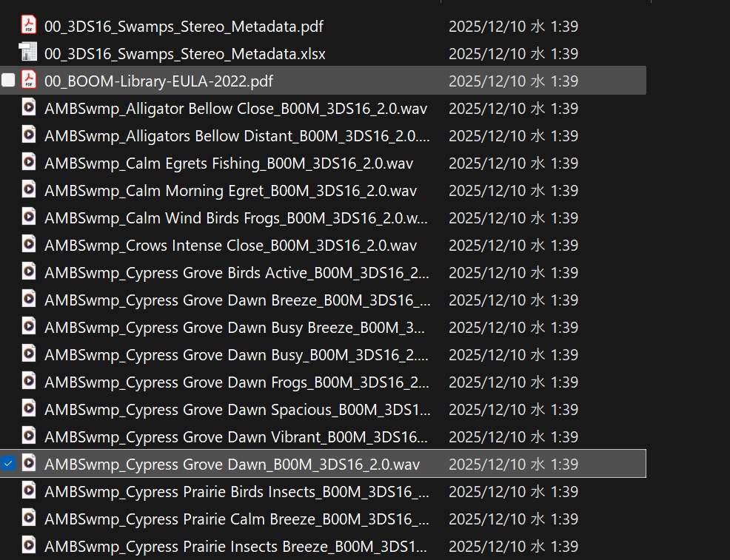Click the date of Cypress Prairie Insects Breeze
The height and width of the screenshot is (560, 730).
(513, 547)
